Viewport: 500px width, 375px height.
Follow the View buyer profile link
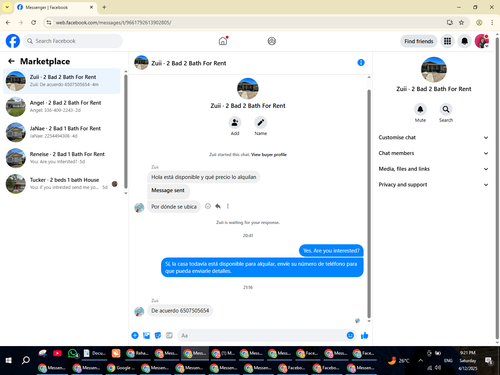(x=269, y=154)
